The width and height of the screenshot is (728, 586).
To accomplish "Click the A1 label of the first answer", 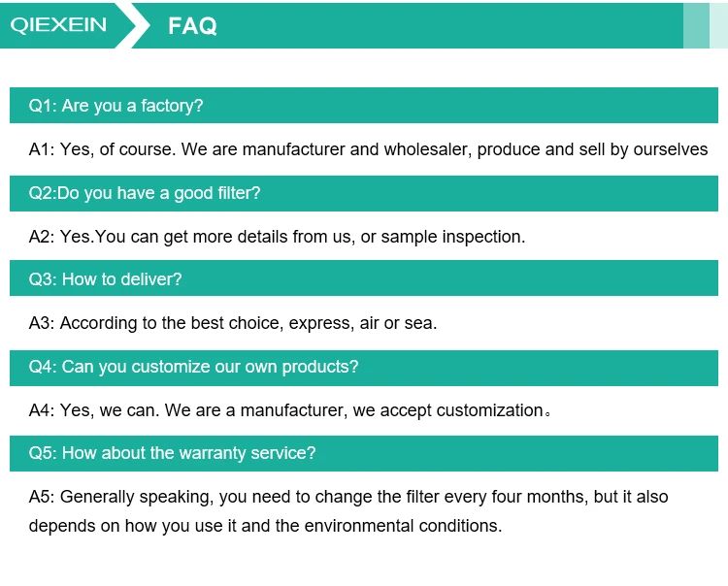I will (x=40, y=149).
